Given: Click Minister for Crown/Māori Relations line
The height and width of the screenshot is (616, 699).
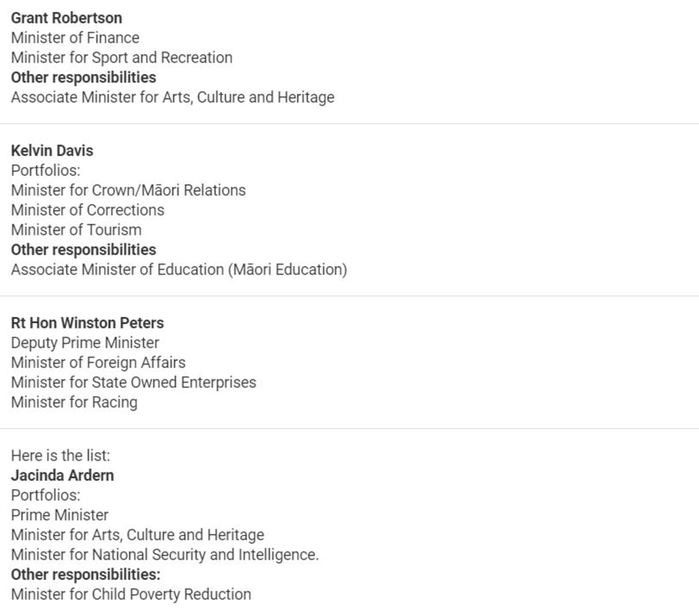Looking at the screenshot, I should click(128, 190).
